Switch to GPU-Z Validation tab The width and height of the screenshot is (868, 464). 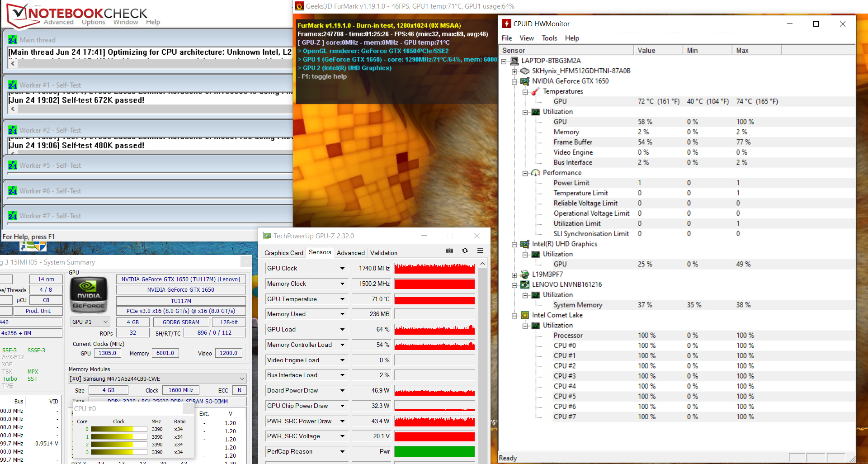(384, 253)
